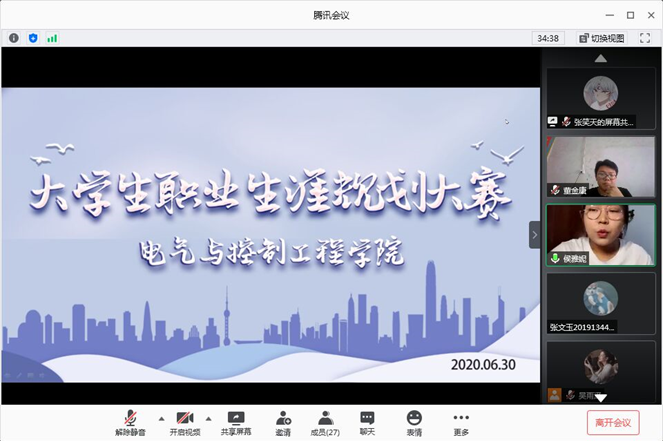Viewport: 666px width, 441px height.
Task: Check the green network signal indicator
Action: tap(52, 38)
